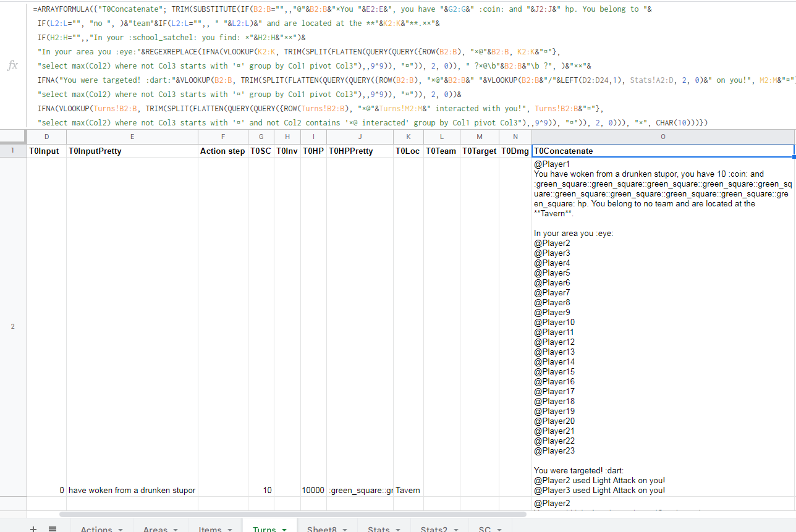Select column E header
Screen dimensions: 796x532
[x=132, y=137]
